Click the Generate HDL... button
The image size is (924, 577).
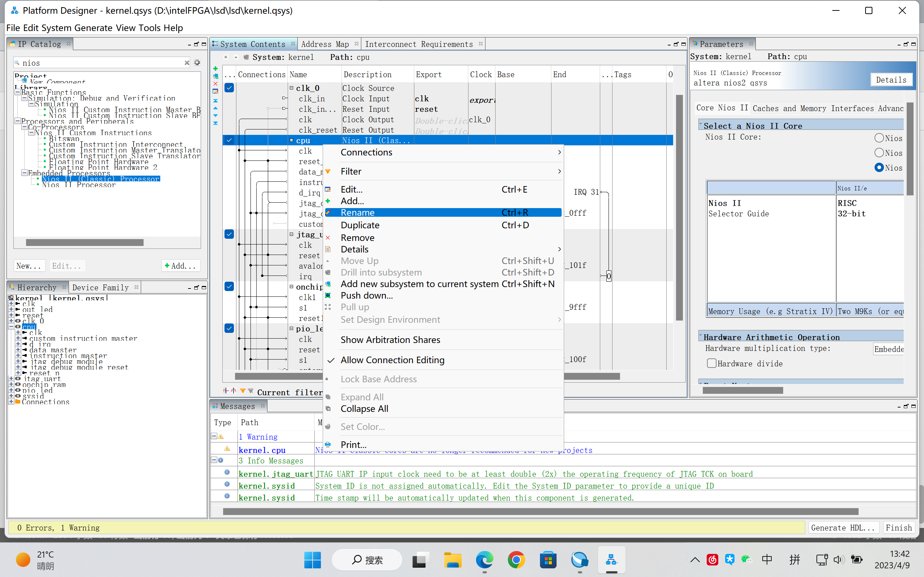point(843,527)
